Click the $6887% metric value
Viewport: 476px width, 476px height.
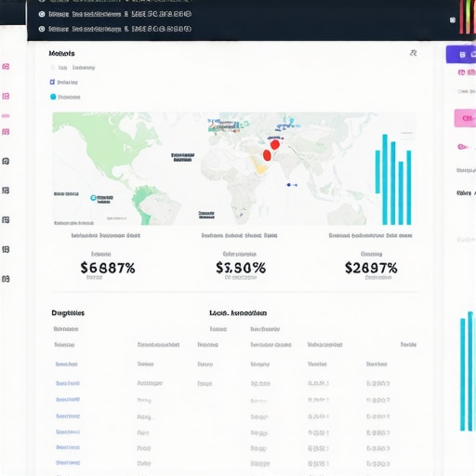108,268
